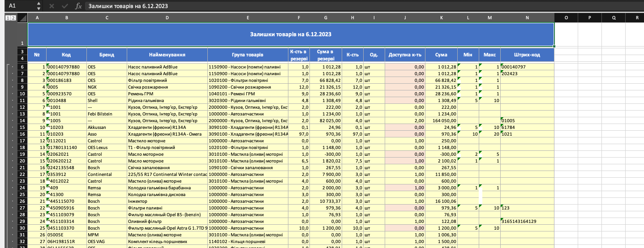
Task: Open the Name Box dropdown arrows
Action: (38, 6)
